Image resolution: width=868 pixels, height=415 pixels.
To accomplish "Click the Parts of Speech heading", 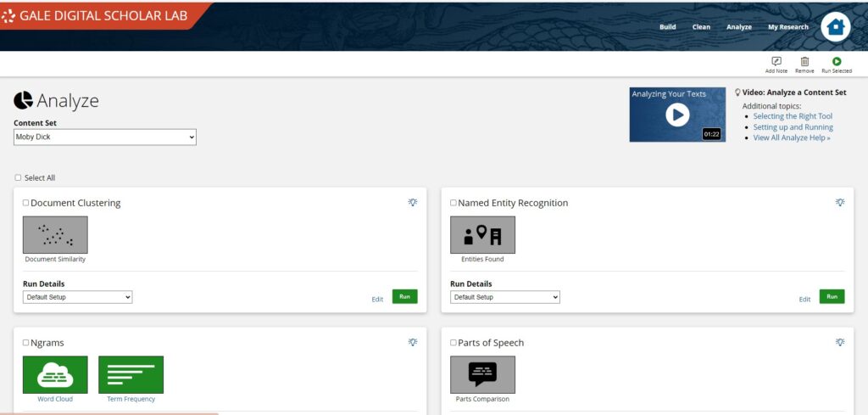I will (491, 343).
